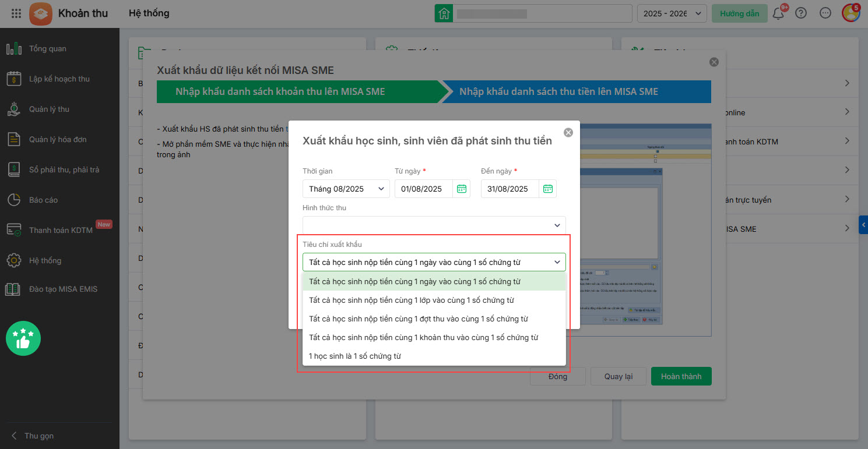
Task: Close the Xuất khẩu dữ liệu kết nối dialog
Action: [714, 62]
